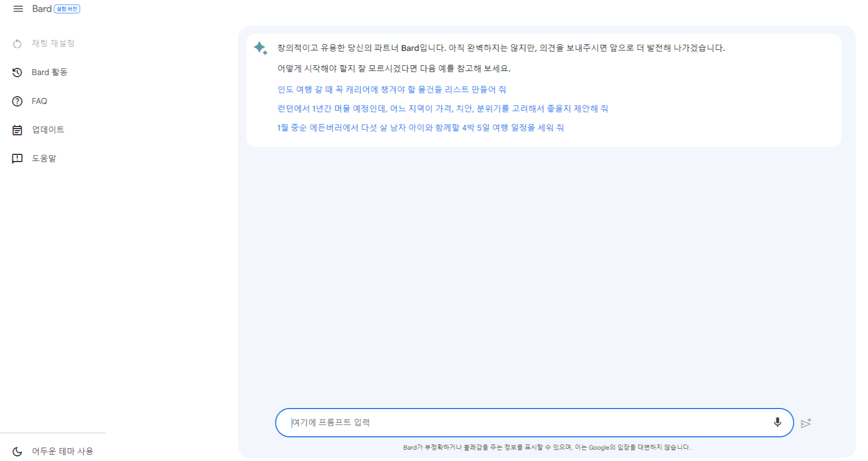
Task: Activate the microphone voice input
Action: point(777,422)
